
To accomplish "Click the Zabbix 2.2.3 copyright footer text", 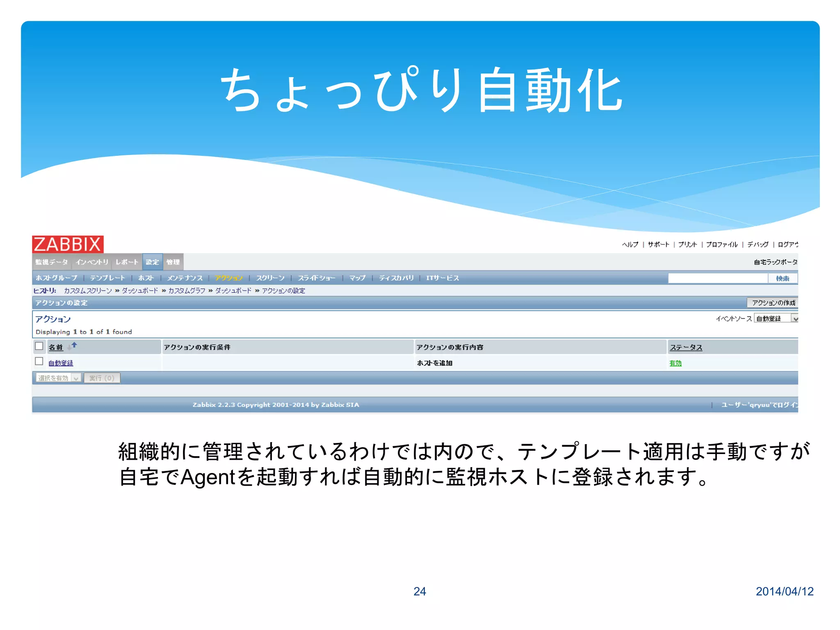I will click(276, 405).
